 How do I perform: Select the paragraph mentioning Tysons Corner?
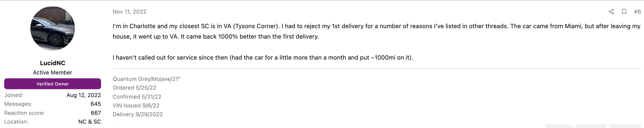[376, 31]
